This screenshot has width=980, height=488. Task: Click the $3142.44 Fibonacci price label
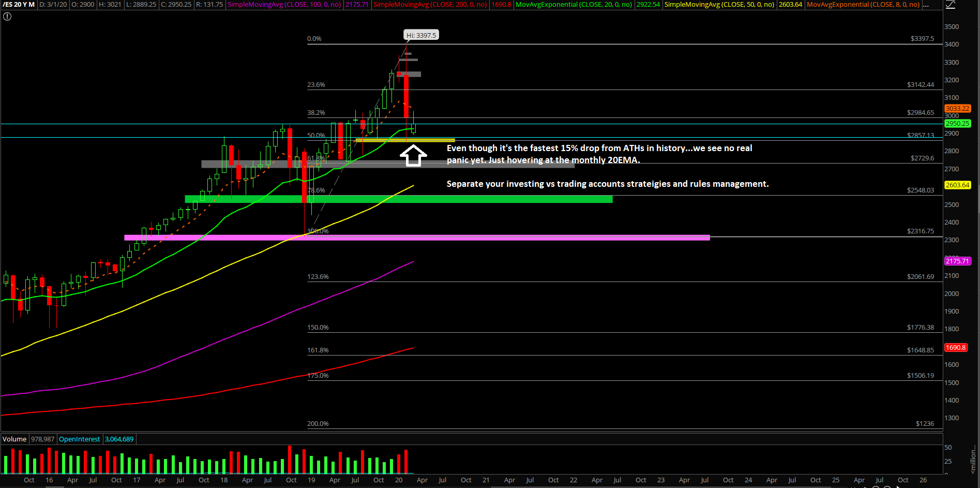coord(921,85)
